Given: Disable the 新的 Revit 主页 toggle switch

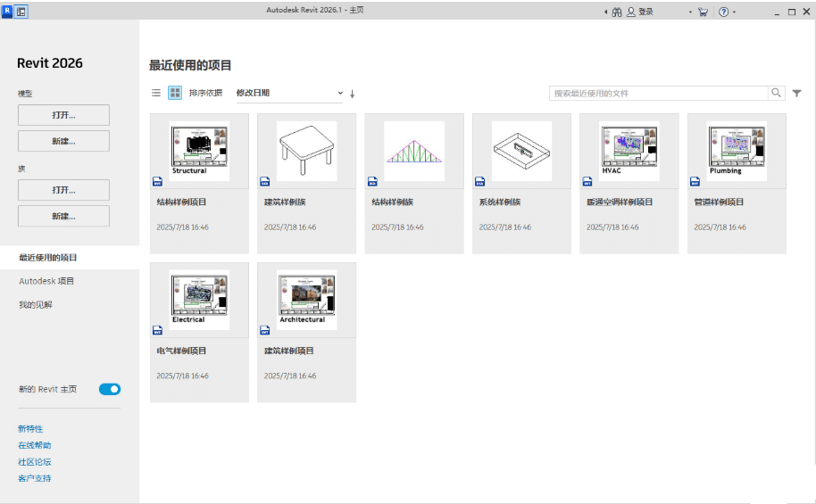Looking at the screenshot, I should tap(110, 389).
